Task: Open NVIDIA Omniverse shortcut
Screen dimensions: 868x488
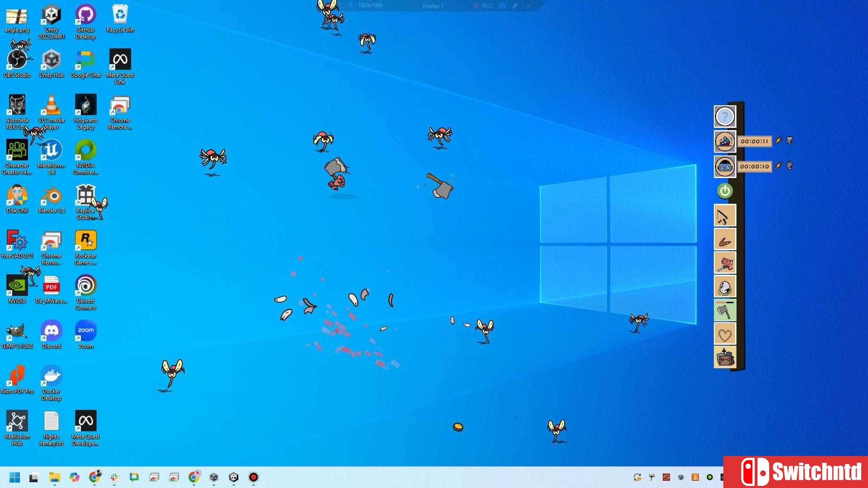Action: pos(85,157)
